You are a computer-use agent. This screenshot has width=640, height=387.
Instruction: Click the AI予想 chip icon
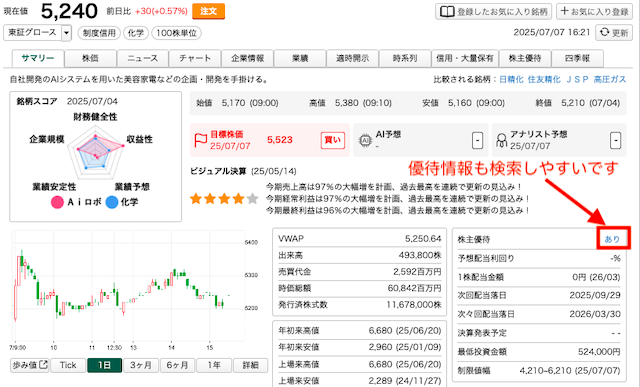click(365, 140)
